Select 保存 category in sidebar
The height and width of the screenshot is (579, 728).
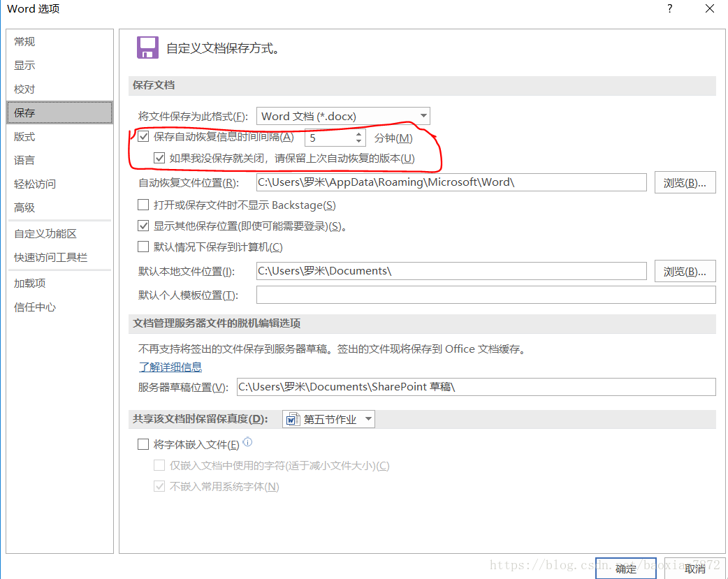click(x=59, y=112)
